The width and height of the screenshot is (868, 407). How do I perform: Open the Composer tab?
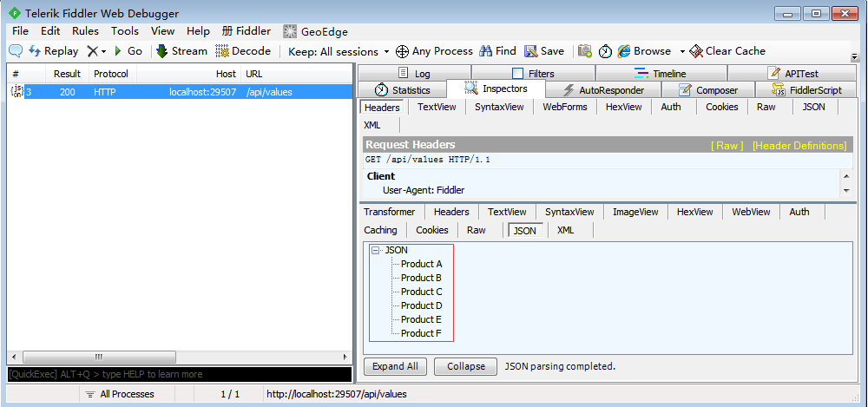708,89
